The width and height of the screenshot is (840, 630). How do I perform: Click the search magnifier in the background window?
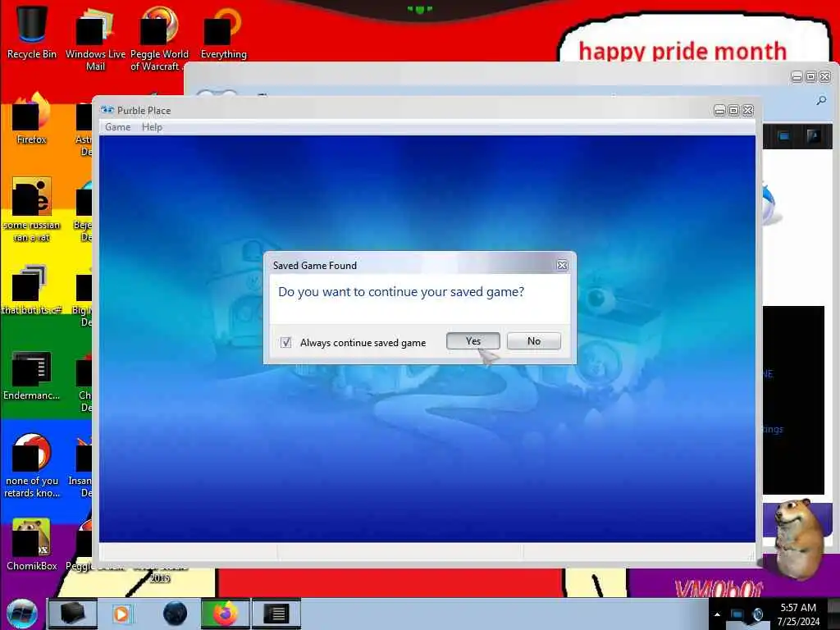[820, 100]
